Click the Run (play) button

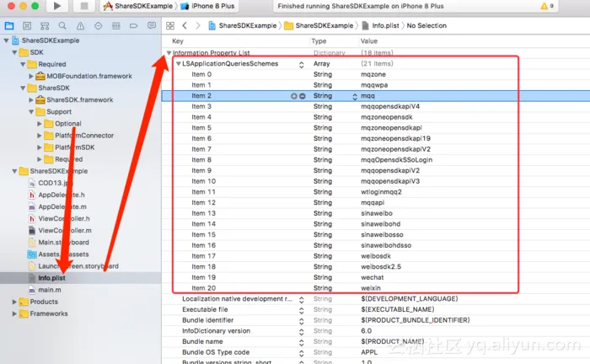tap(56, 6)
